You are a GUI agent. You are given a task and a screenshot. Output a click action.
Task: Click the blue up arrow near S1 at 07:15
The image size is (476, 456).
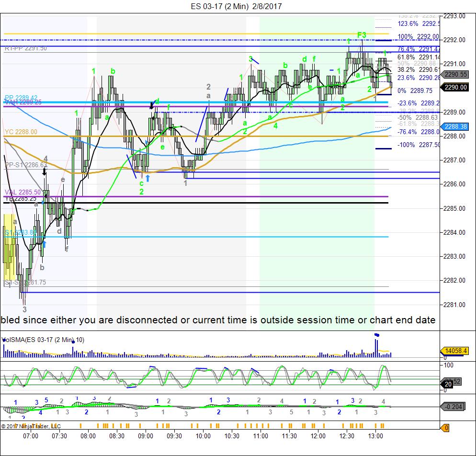(x=44, y=244)
